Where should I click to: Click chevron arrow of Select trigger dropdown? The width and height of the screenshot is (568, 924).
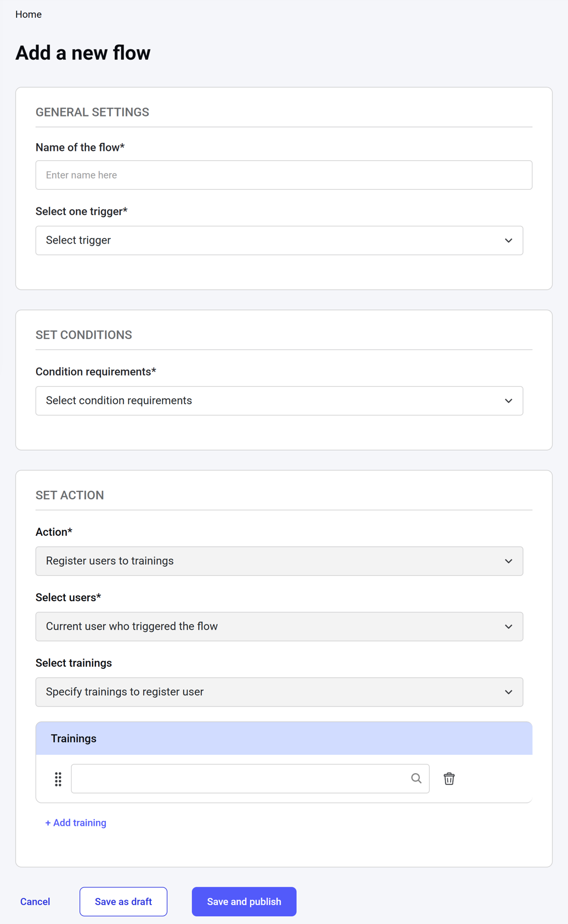click(508, 241)
